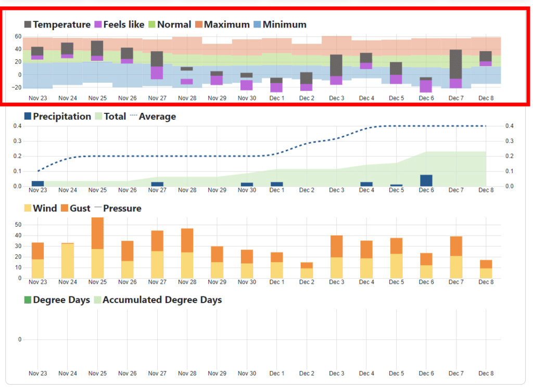
Task: Select the Dec 7 gray temperature bar
Action: pyautogui.click(x=455, y=64)
